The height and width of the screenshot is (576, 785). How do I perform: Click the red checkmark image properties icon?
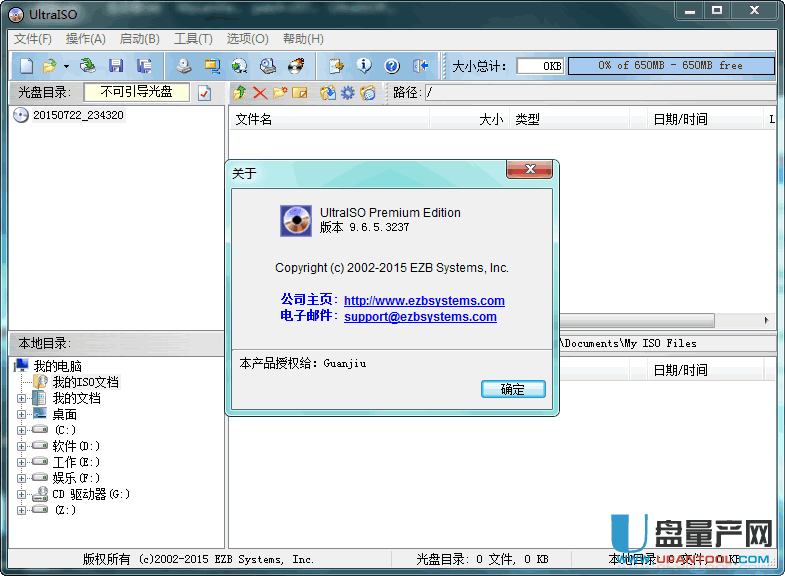(204, 93)
